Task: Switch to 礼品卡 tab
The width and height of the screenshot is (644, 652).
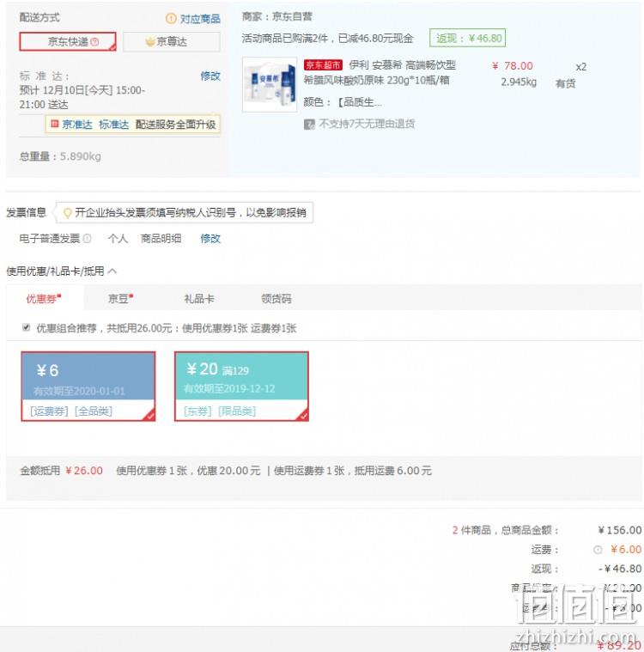Action: click(x=199, y=299)
